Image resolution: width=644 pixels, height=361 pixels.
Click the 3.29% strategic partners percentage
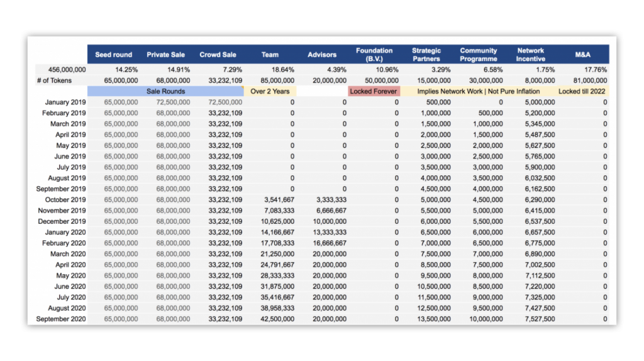click(441, 70)
